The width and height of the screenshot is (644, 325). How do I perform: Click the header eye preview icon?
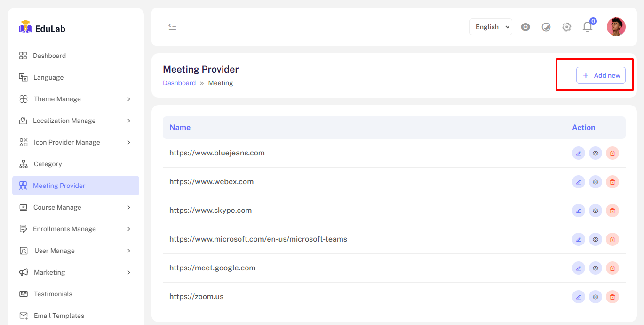pyautogui.click(x=525, y=27)
